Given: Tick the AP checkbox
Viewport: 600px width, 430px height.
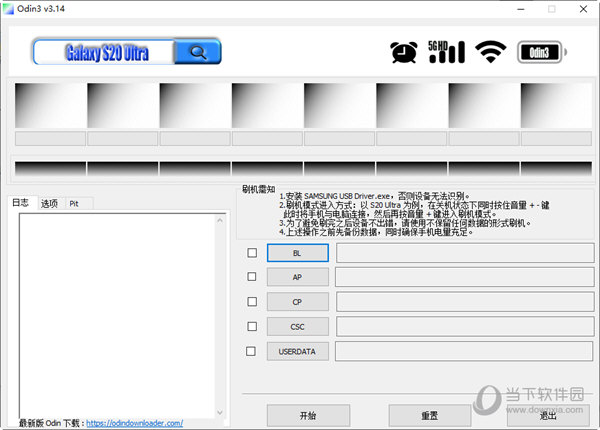Looking at the screenshot, I should pos(251,277).
